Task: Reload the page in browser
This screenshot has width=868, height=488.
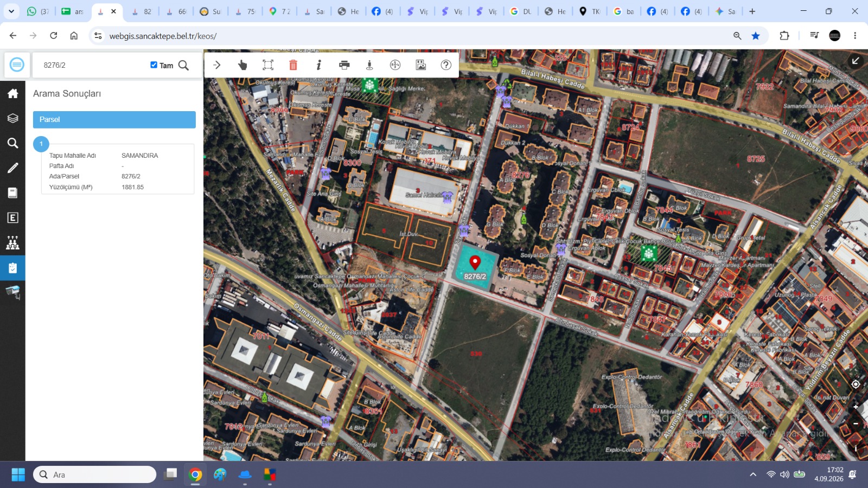Action: coord(54,36)
